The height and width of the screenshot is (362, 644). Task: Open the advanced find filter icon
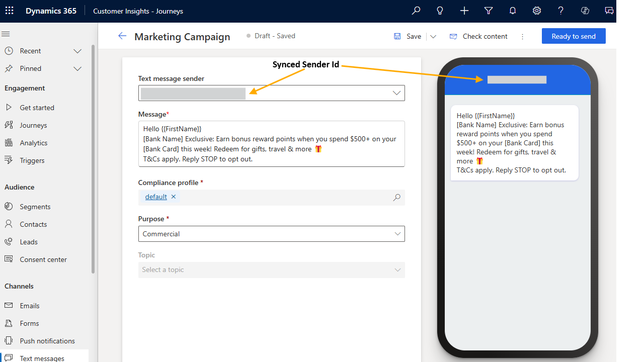[488, 11]
